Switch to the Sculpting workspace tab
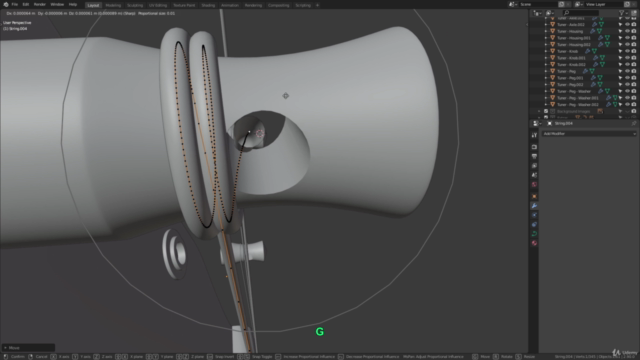 (x=135, y=5)
